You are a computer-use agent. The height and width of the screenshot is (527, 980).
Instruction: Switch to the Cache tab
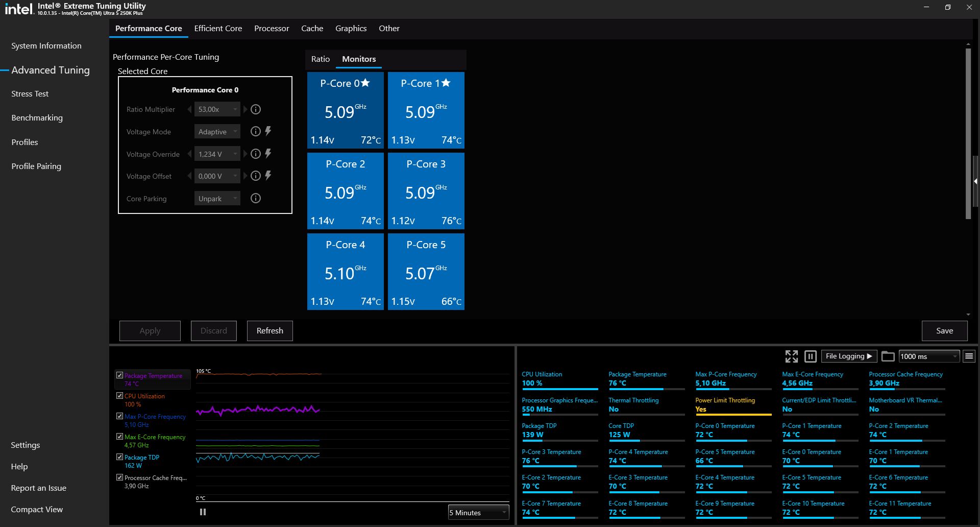point(312,29)
